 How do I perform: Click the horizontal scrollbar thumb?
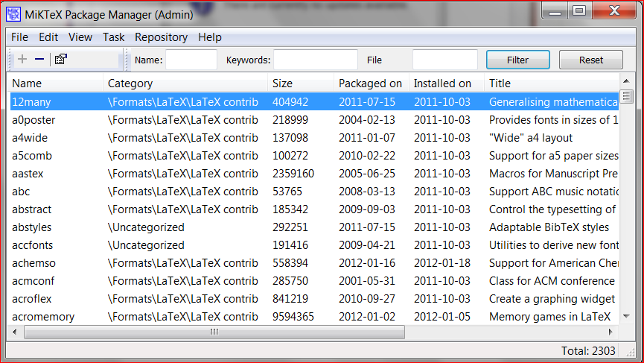click(x=214, y=332)
